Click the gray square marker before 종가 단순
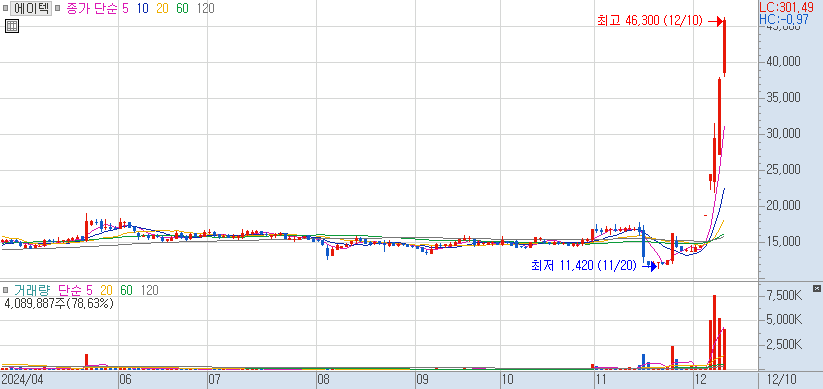 [57, 9]
